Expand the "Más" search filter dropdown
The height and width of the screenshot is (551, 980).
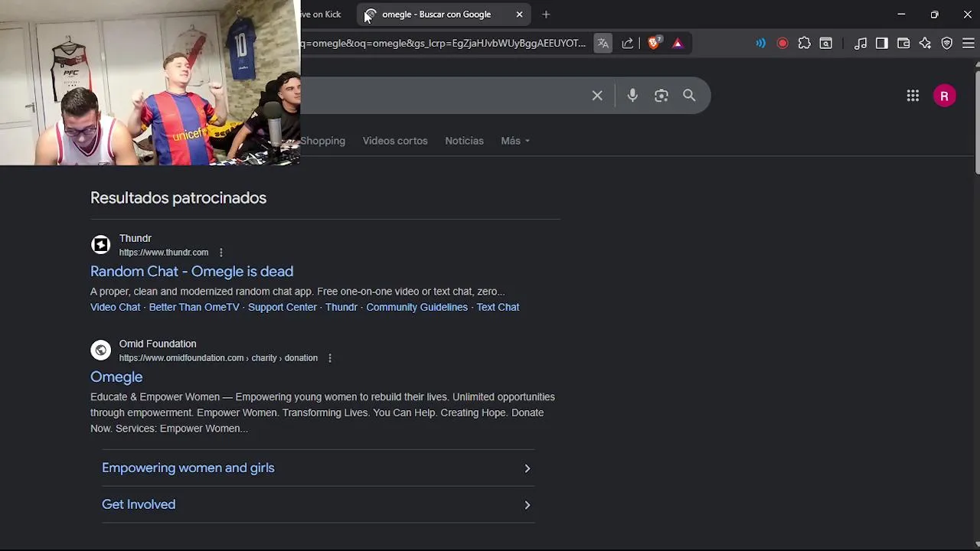coord(515,141)
